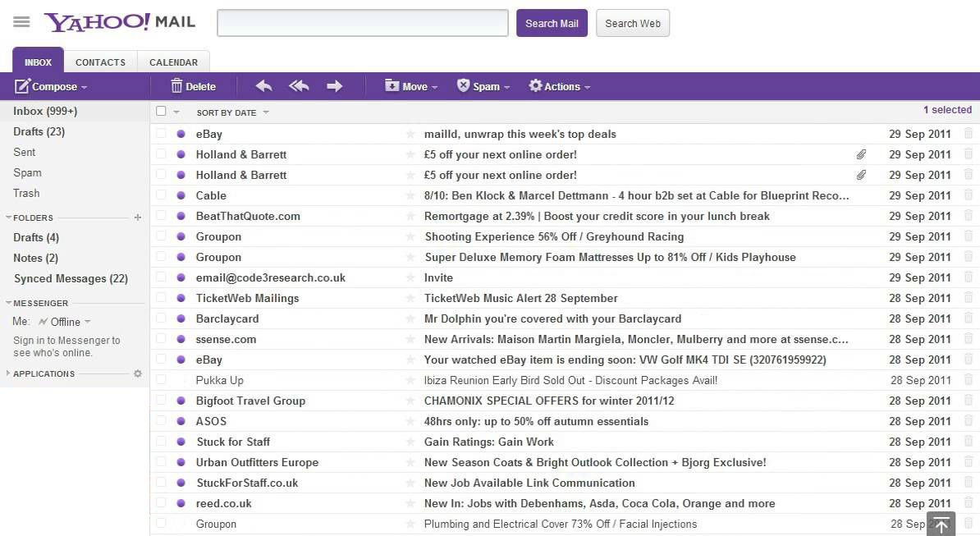Click the reply arrow icon in the toolbar

[263, 86]
